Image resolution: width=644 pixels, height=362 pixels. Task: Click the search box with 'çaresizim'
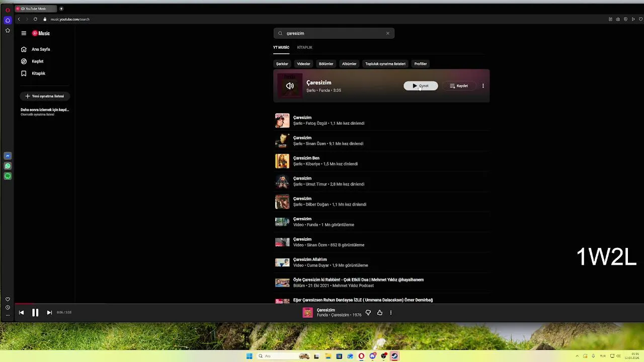click(x=334, y=33)
